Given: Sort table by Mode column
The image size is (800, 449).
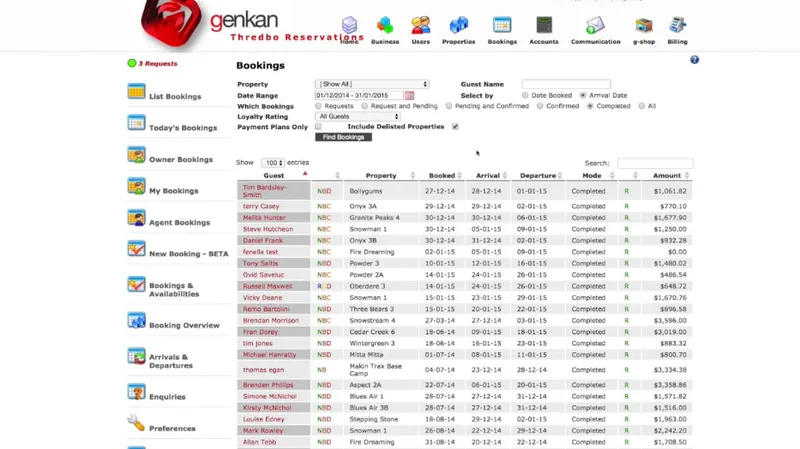Looking at the screenshot, I should [x=592, y=176].
